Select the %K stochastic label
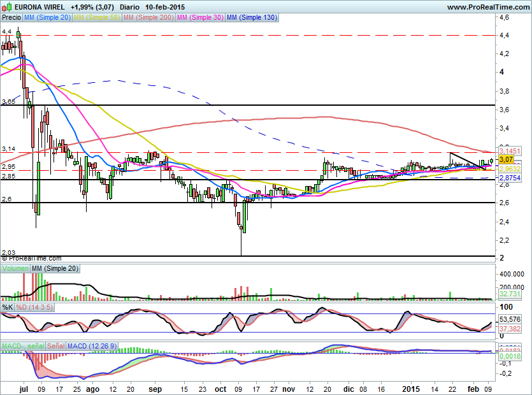Image resolution: width=532 pixels, height=395 pixels. (x=8, y=308)
